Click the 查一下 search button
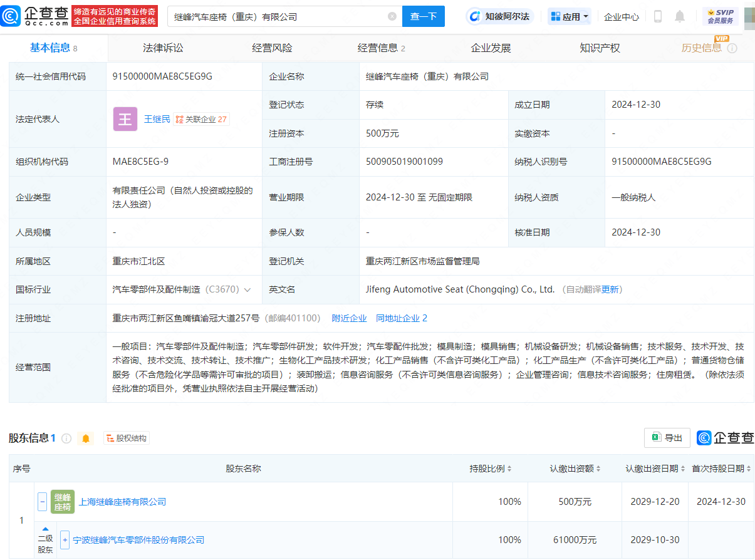Viewport: 755px width, 560px height. (x=423, y=17)
